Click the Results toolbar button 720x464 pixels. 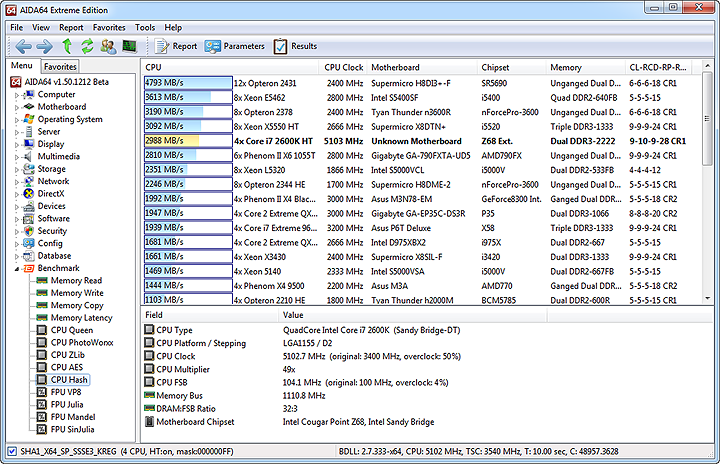295,46
